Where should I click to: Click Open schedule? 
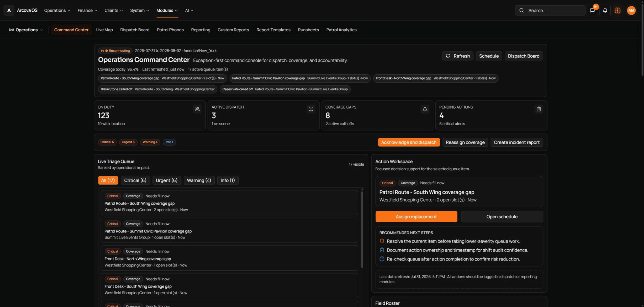tap(502, 217)
